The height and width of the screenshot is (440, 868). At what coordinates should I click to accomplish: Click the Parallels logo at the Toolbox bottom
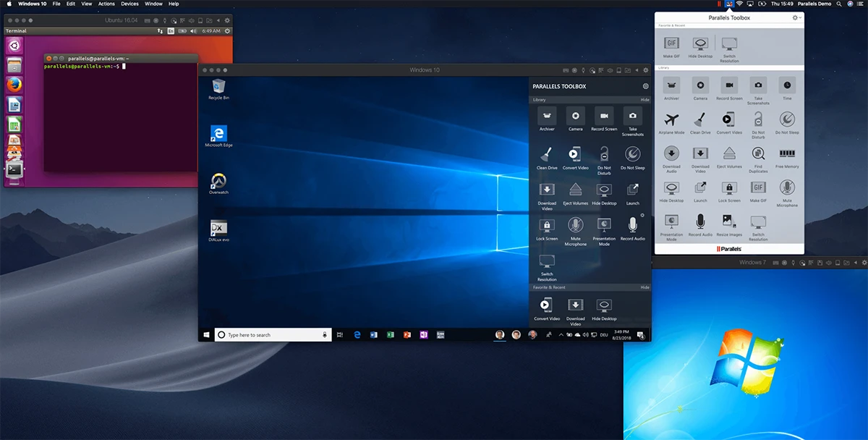[x=730, y=248]
